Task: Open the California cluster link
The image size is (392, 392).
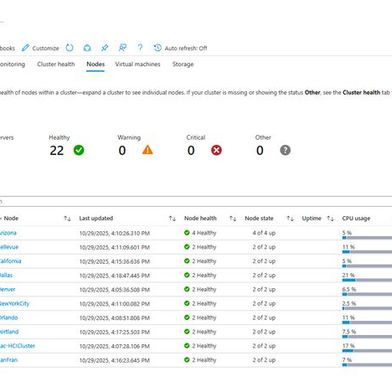Action: (10, 261)
